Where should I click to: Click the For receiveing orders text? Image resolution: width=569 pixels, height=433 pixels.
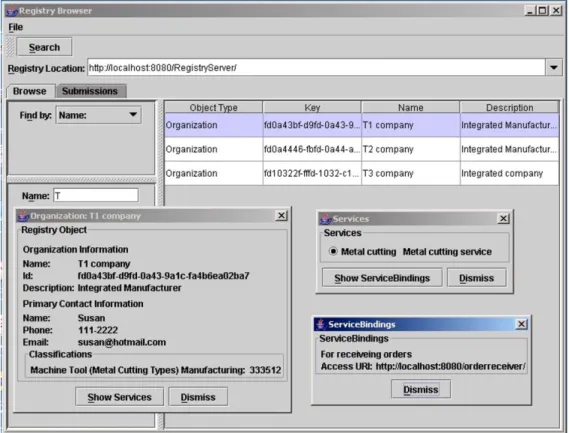click(x=366, y=354)
